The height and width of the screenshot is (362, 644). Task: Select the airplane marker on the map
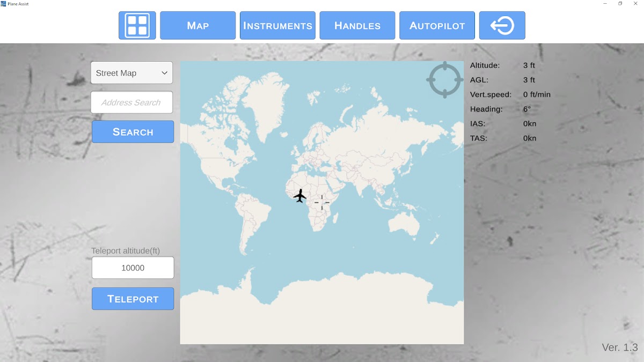click(300, 196)
